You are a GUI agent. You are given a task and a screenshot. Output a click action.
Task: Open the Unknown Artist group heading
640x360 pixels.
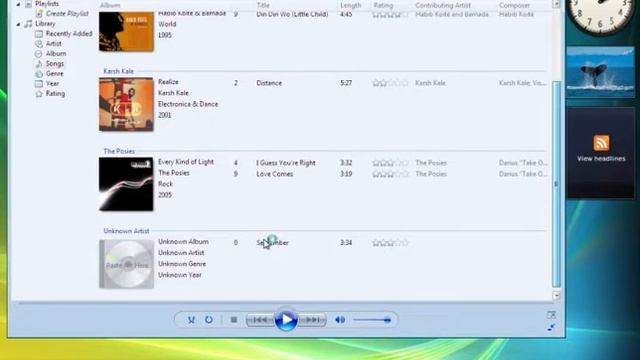(126, 231)
